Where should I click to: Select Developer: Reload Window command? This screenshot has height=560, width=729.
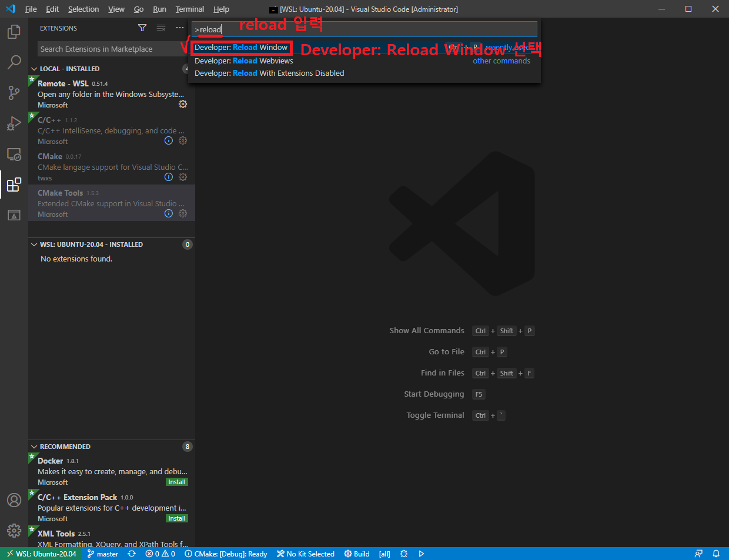click(241, 48)
